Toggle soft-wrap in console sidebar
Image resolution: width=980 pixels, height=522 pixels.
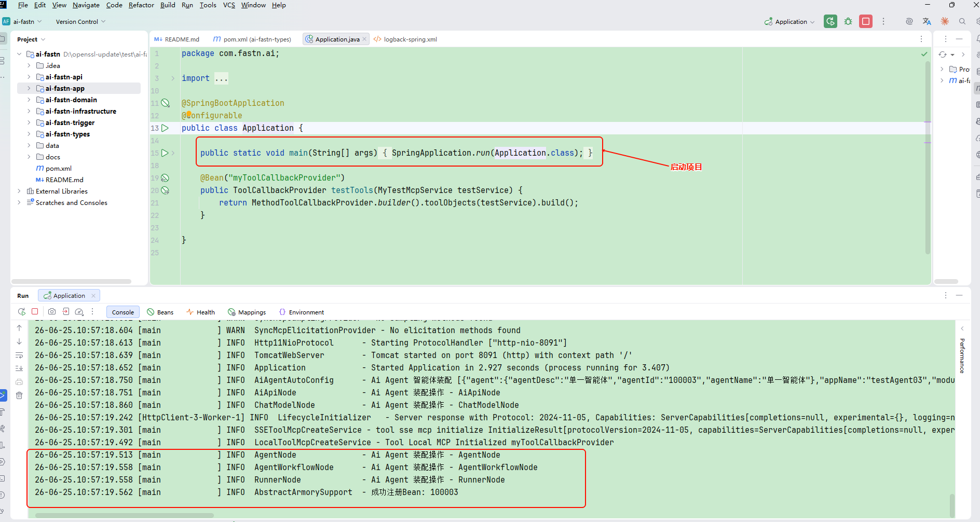coord(19,355)
